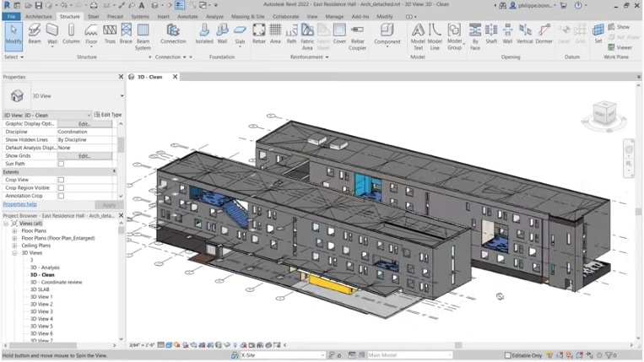Close the 3D - Clean view tab
The image size is (644, 362).
[175, 77]
